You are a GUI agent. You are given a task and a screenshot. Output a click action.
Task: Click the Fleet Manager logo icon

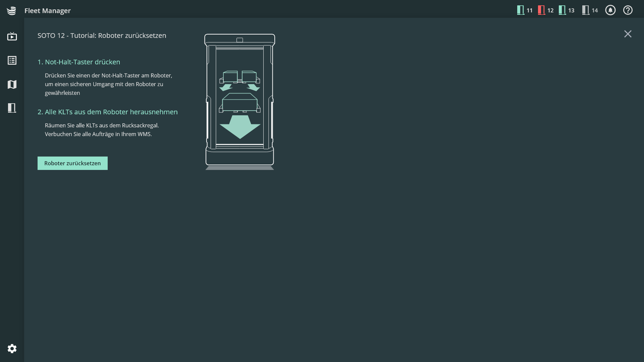11,11
